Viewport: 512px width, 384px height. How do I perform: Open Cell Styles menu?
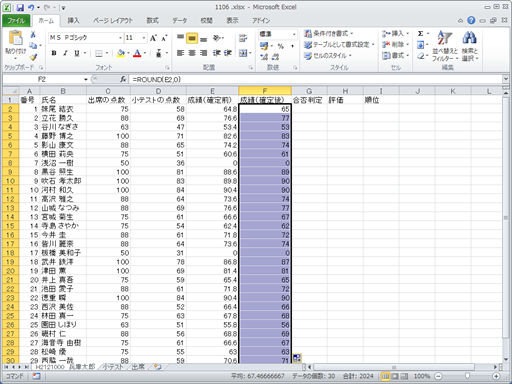(328, 56)
